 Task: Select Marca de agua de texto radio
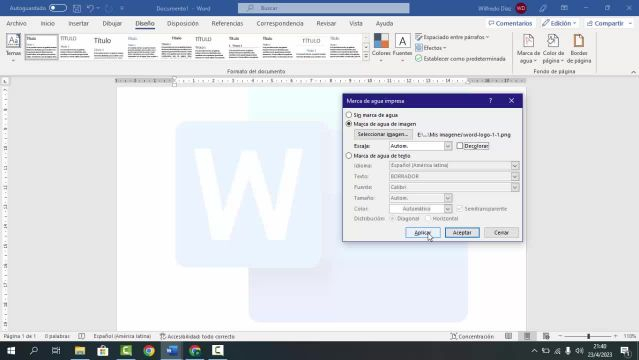pyautogui.click(x=349, y=155)
